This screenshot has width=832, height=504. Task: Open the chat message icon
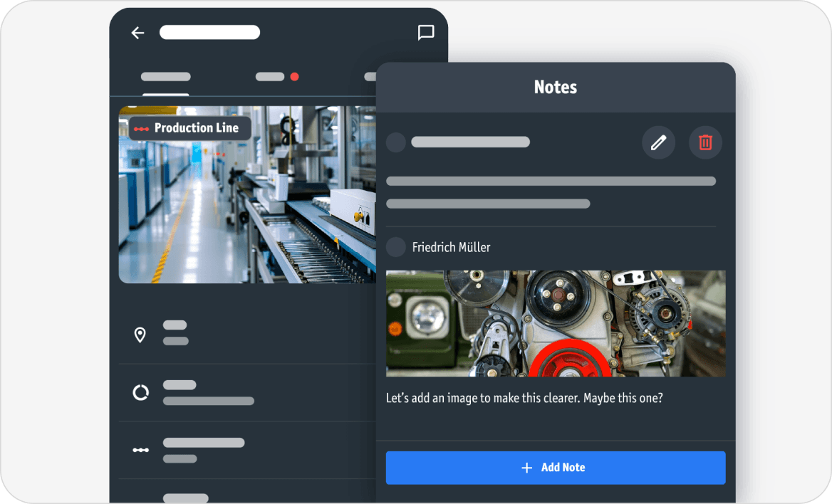(x=426, y=33)
